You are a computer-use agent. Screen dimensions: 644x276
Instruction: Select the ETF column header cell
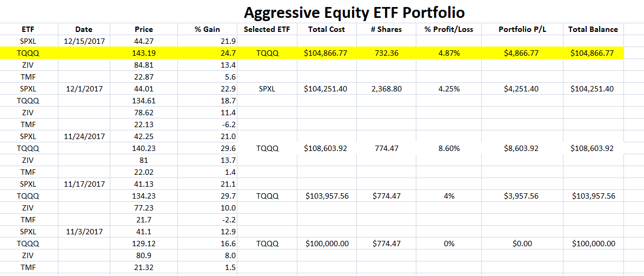point(28,29)
